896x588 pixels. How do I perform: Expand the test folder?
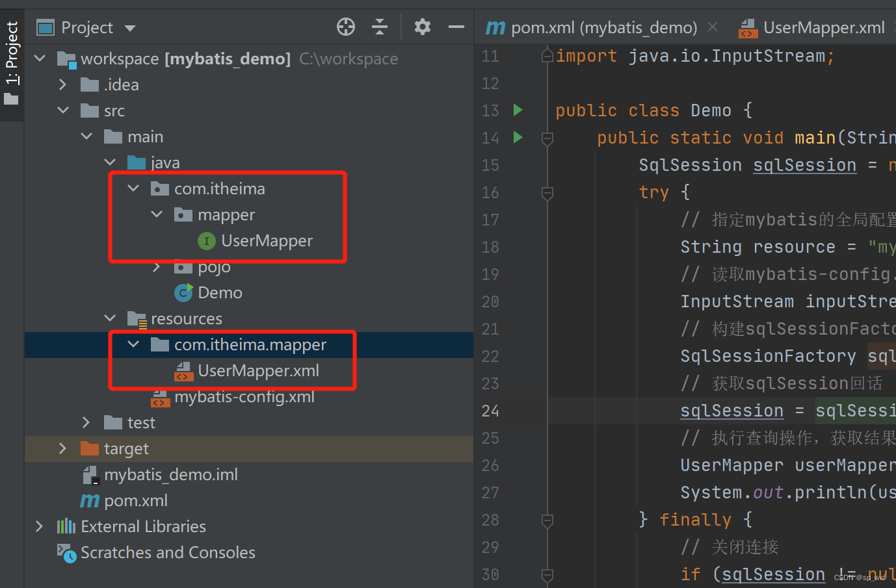[x=86, y=422]
